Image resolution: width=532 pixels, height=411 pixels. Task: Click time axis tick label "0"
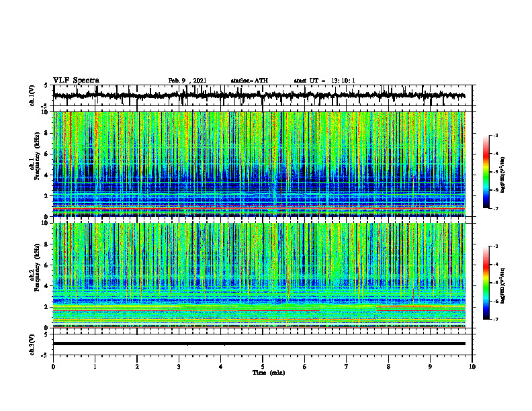pos(53,367)
